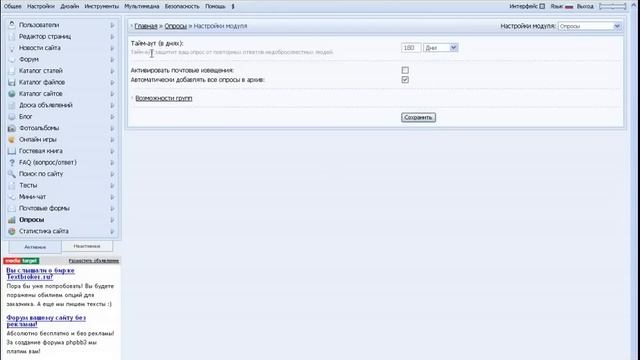Image resolution: width=640 pixels, height=360 pixels.
Task: Click the Опросы chart icon
Action: [12, 220]
